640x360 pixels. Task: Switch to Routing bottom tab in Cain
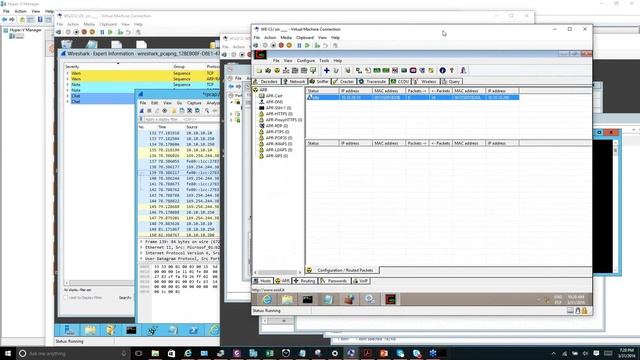[304, 281]
